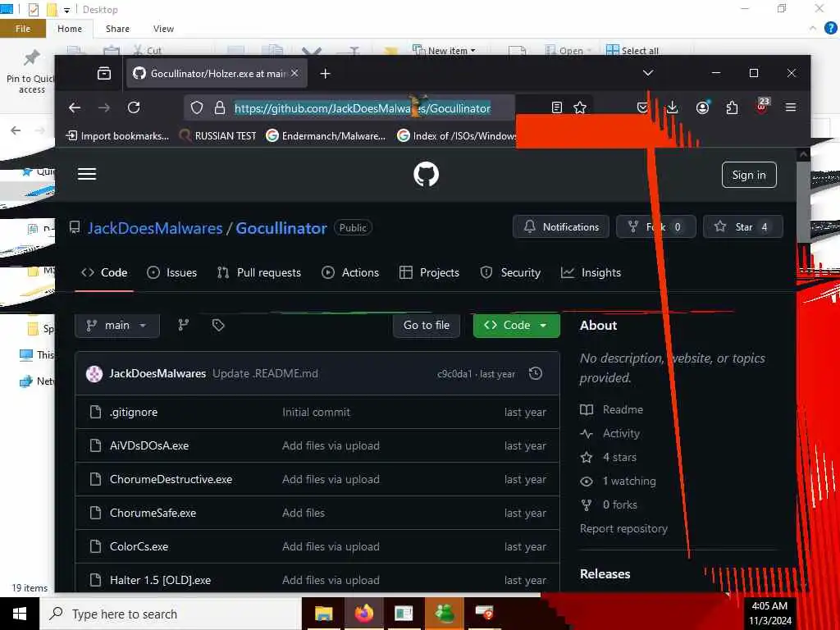This screenshot has width=840, height=630.
Task: Click the Go to file button
Action: pyautogui.click(x=427, y=325)
